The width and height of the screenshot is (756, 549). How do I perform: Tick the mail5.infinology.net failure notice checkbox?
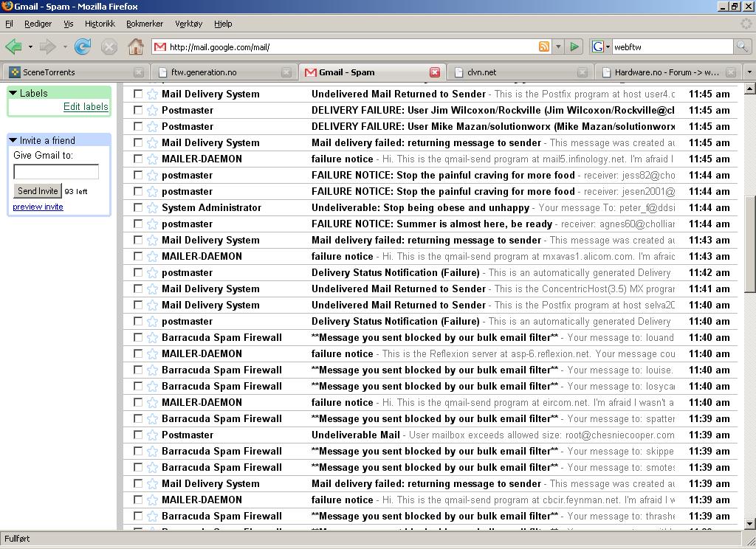point(138,159)
